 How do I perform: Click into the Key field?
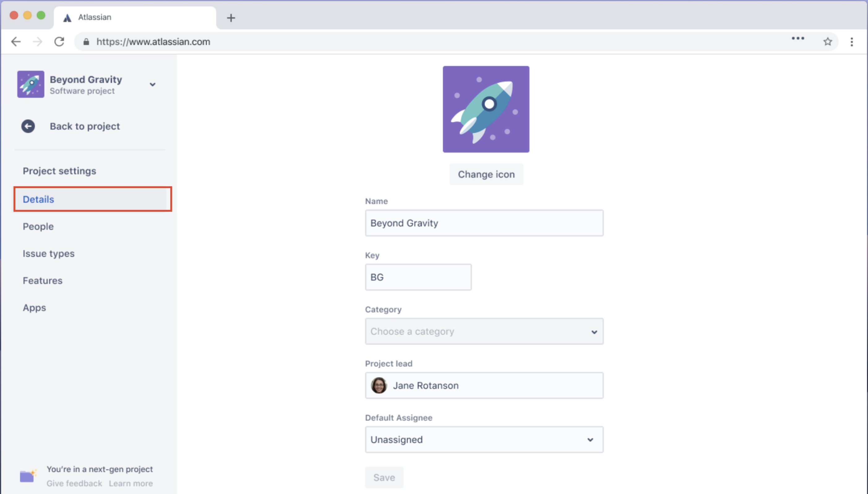[x=418, y=277]
